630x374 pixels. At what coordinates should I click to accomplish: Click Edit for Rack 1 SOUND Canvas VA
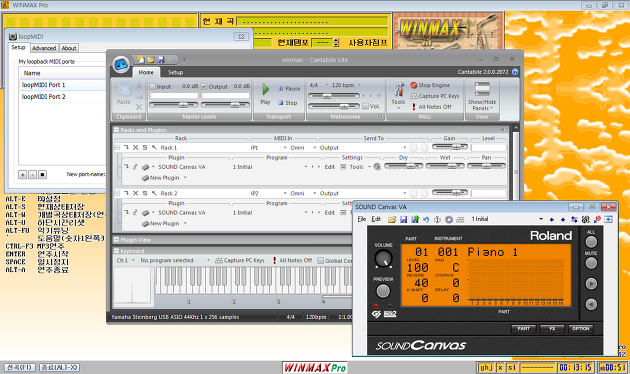pos(329,167)
